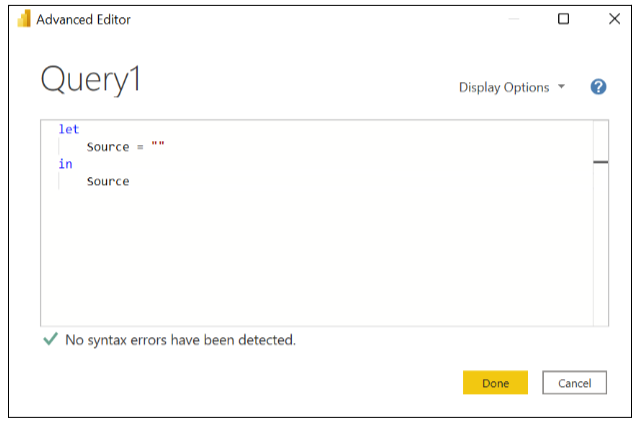Viewport: 639px width, 427px height.
Task: Click the 'Source = ""' code line
Action: click(125, 147)
